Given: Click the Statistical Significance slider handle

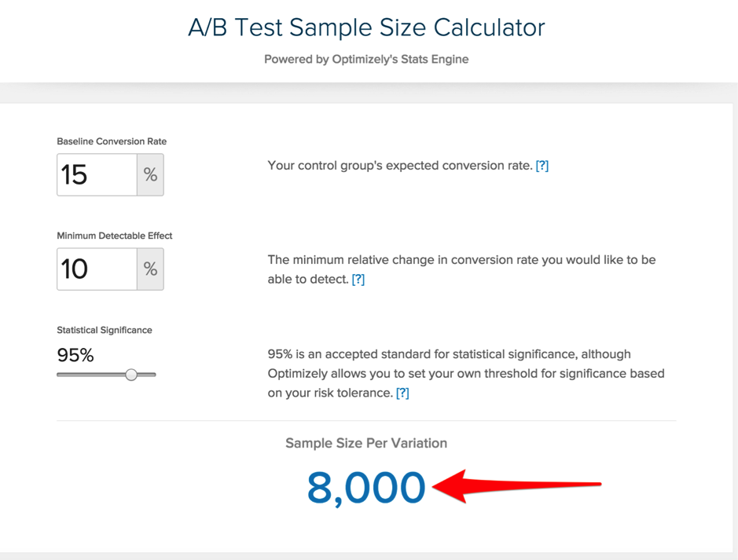Looking at the screenshot, I should [131, 375].
